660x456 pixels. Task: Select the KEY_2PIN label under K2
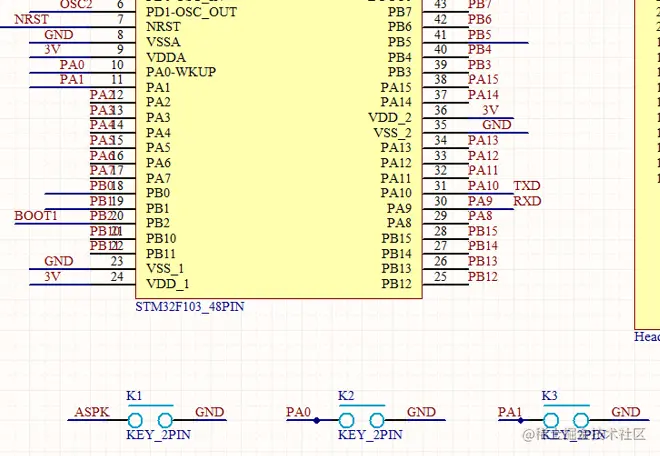point(370,435)
